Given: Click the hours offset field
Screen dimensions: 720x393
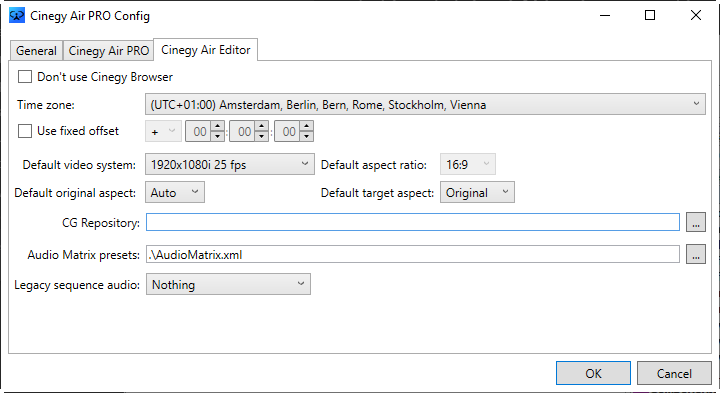Looking at the screenshot, I should (198, 131).
